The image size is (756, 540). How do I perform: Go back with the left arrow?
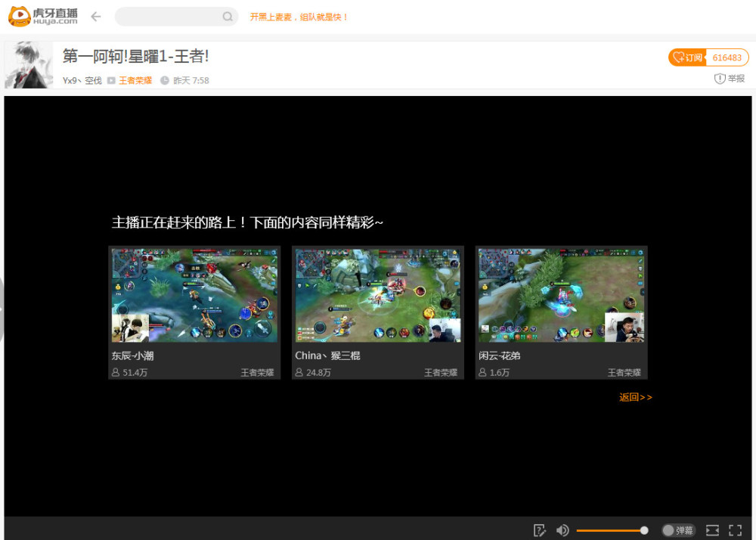point(96,17)
